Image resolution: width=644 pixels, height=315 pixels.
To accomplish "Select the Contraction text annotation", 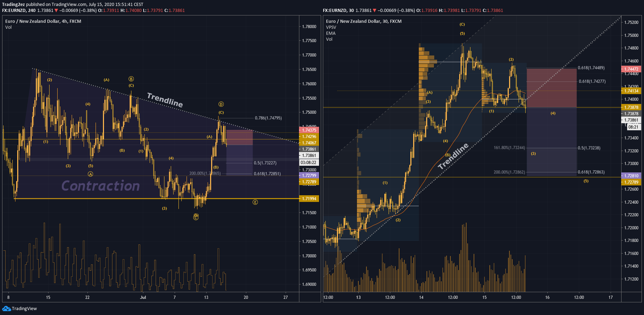I will [100, 186].
